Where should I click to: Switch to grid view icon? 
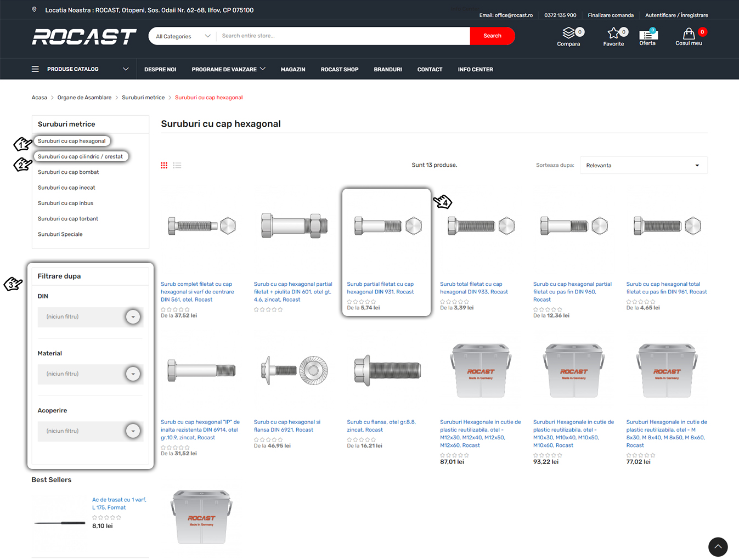(x=164, y=165)
